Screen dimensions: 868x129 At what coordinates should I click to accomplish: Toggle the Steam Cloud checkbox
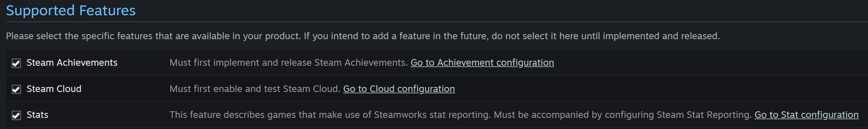[x=16, y=89]
